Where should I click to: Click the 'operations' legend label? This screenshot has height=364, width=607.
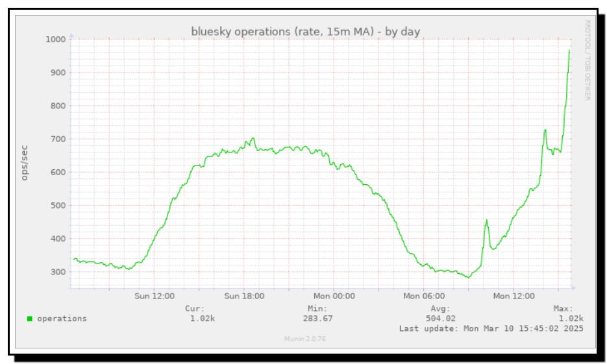(62, 319)
